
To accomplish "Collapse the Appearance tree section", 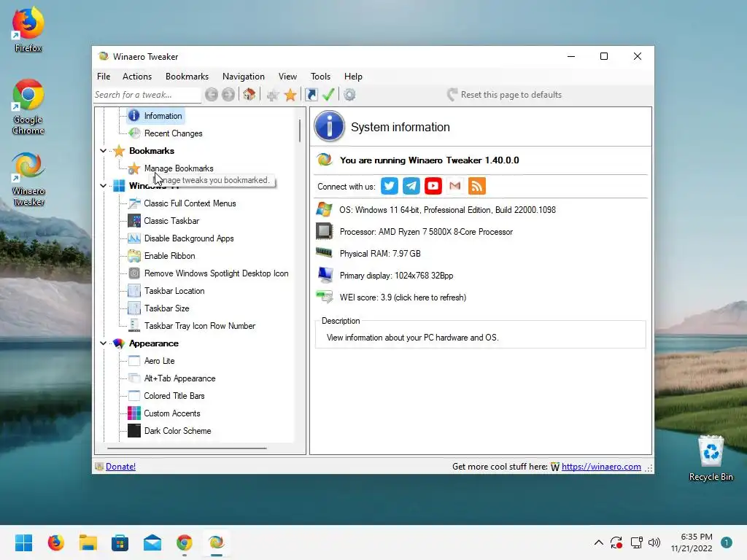I will [x=103, y=343].
